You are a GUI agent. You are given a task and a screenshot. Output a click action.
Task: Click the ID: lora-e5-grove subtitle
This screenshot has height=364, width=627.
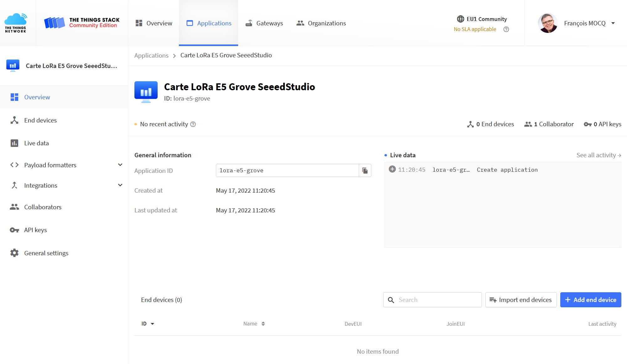click(187, 98)
